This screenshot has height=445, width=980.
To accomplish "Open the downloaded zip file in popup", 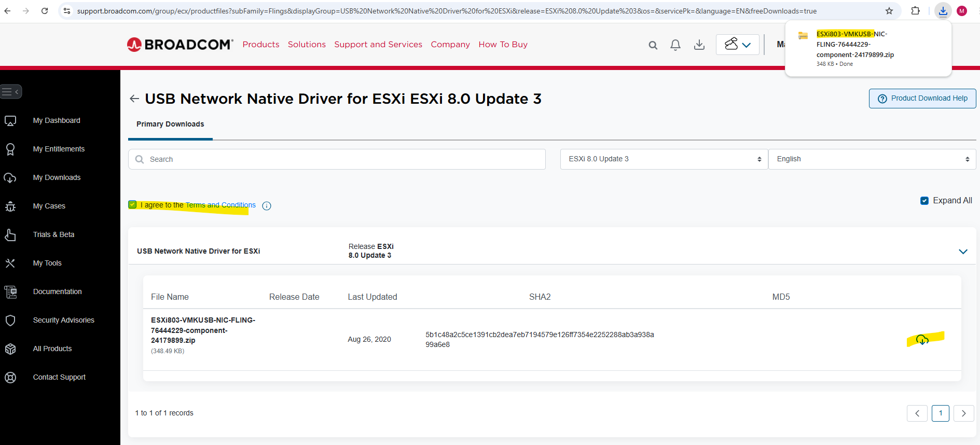I will 855,45.
